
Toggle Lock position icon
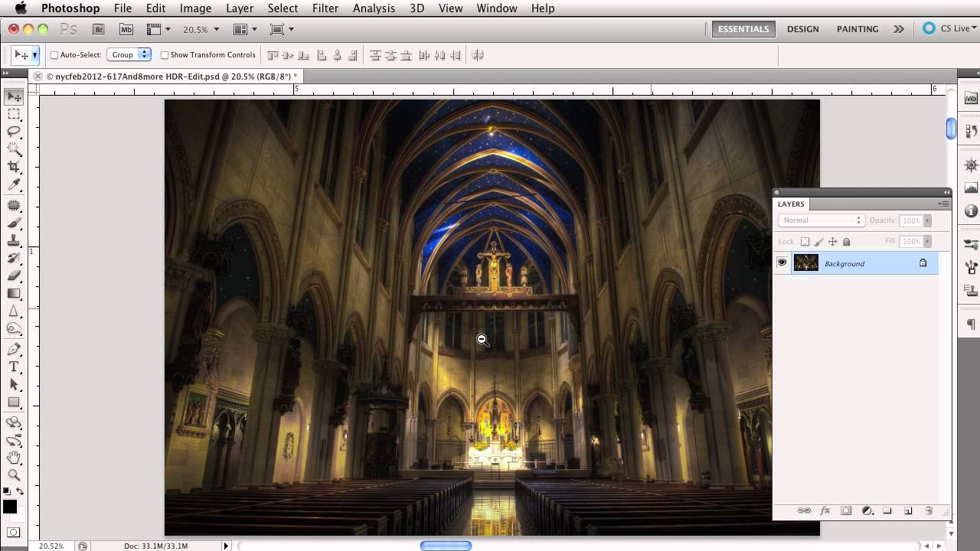[x=832, y=242]
